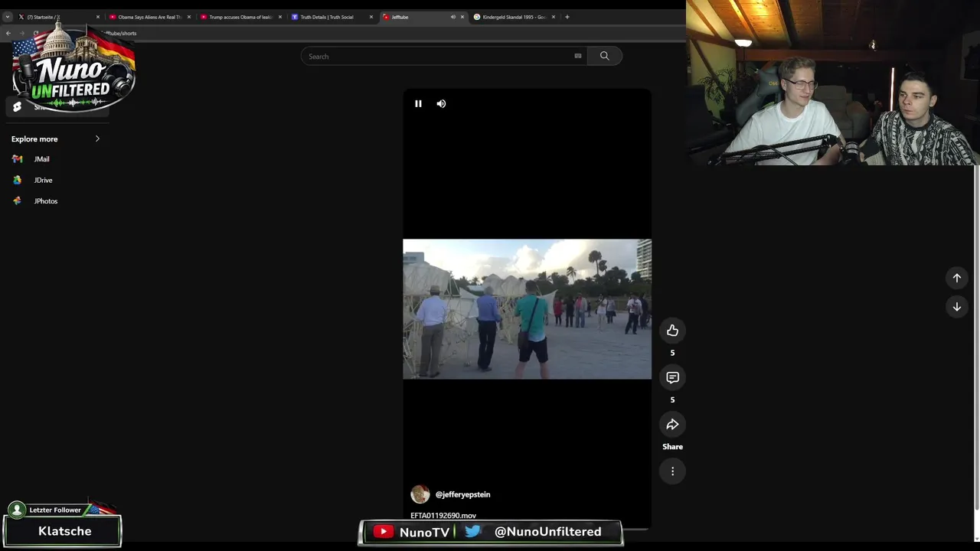
Task: Close the Kindergeld Skandal tab
Action: (x=554, y=17)
